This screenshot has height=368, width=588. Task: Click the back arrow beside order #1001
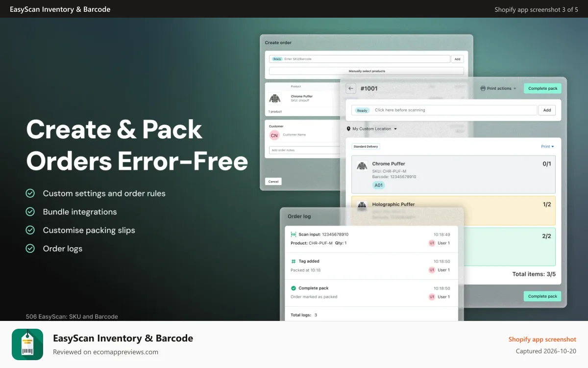tap(351, 88)
